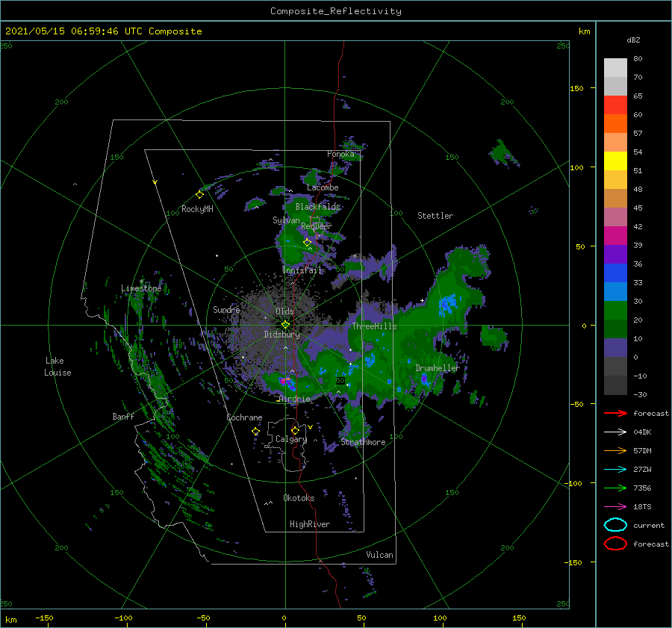Click the cyan current ellipse in legend
The width and height of the screenshot is (672, 628).
point(615,525)
